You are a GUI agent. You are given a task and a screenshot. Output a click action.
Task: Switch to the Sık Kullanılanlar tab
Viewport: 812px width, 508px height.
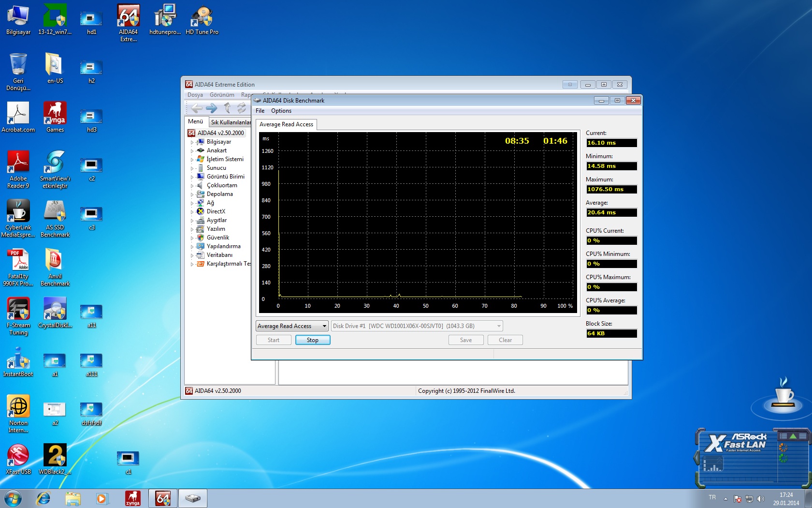(x=230, y=122)
